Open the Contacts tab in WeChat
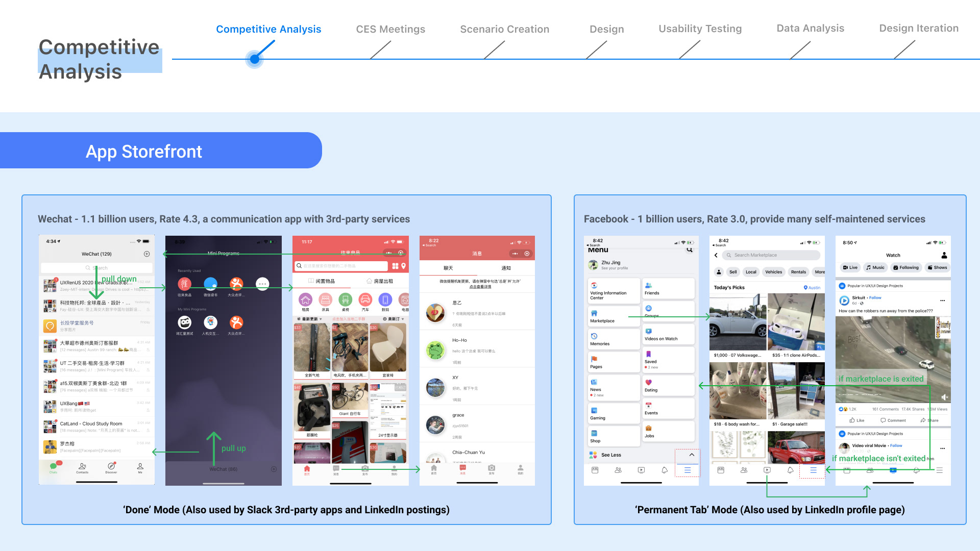 pos(82,468)
